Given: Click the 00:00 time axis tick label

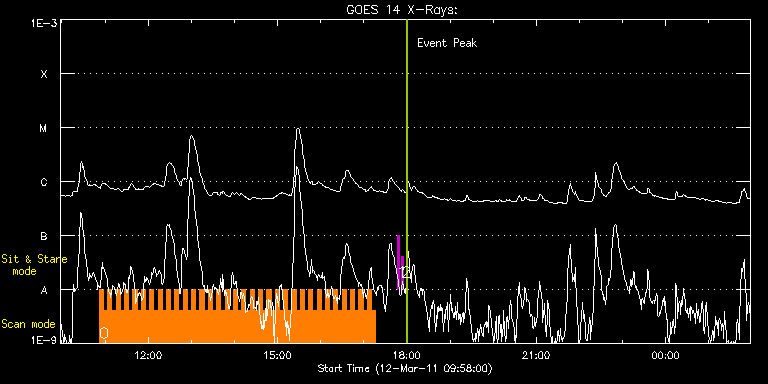Looking at the screenshot, I should click(x=666, y=355).
